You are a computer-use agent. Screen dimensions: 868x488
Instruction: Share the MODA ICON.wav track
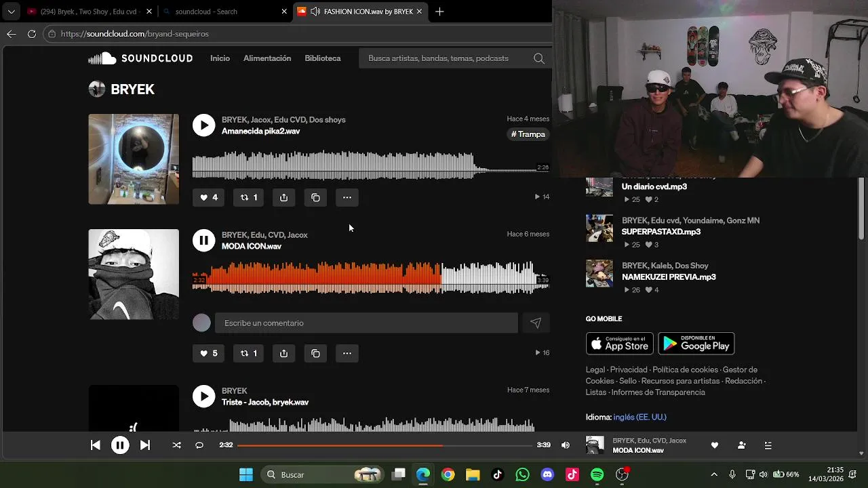tap(283, 353)
